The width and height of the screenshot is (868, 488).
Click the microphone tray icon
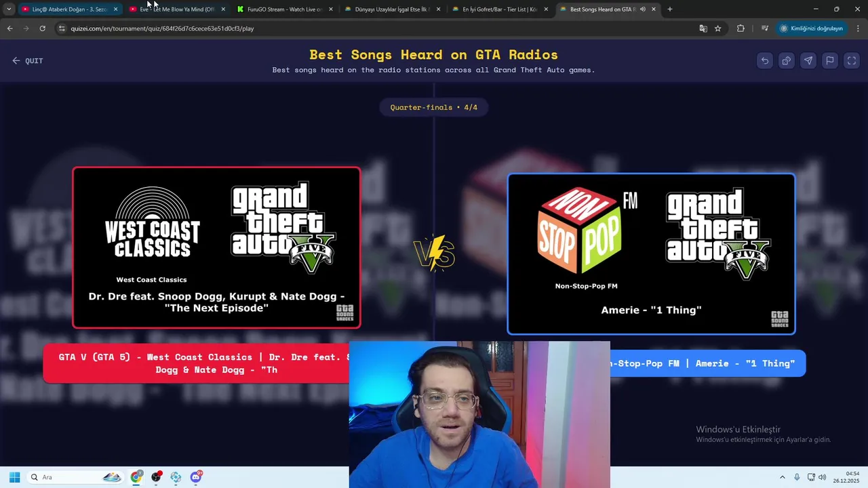[797, 477]
